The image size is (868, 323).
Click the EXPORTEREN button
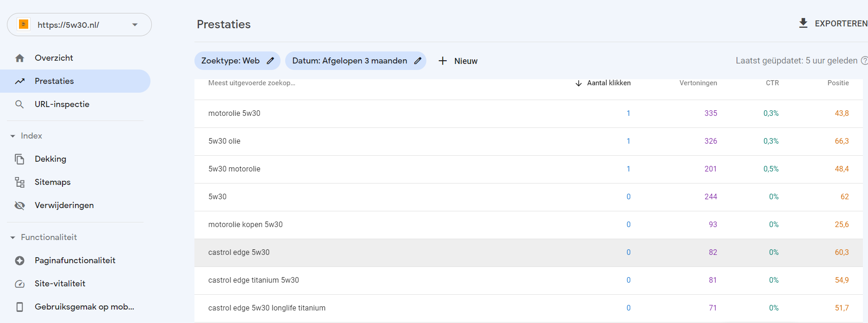[833, 23]
